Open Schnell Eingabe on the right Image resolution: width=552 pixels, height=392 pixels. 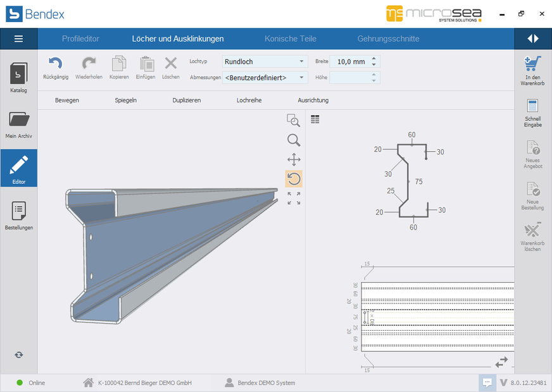click(532, 114)
